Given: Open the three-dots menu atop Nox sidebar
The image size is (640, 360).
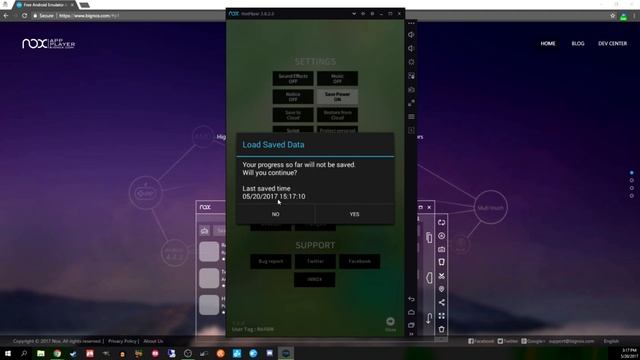Looking at the screenshot, I should (x=411, y=23).
